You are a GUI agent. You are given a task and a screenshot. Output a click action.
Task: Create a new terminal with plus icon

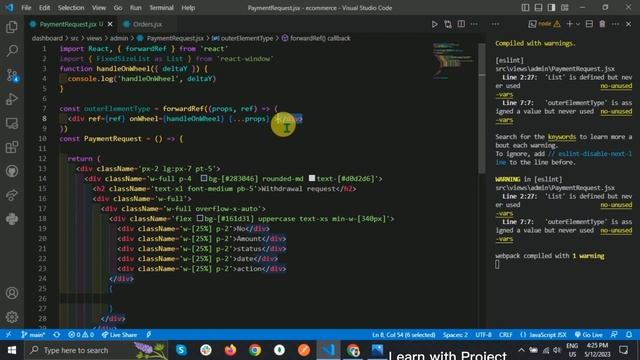click(569, 24)
